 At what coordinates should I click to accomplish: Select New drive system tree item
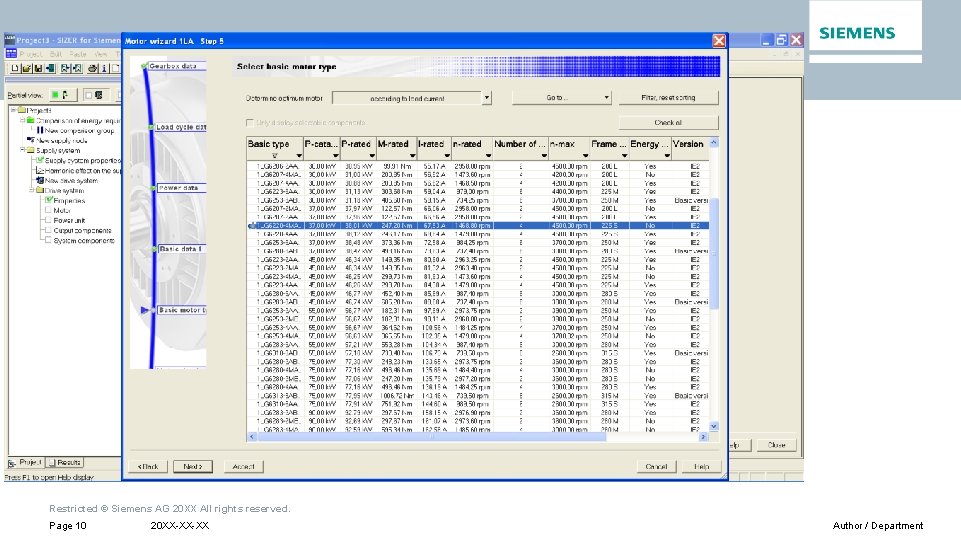tap(71, 181)
